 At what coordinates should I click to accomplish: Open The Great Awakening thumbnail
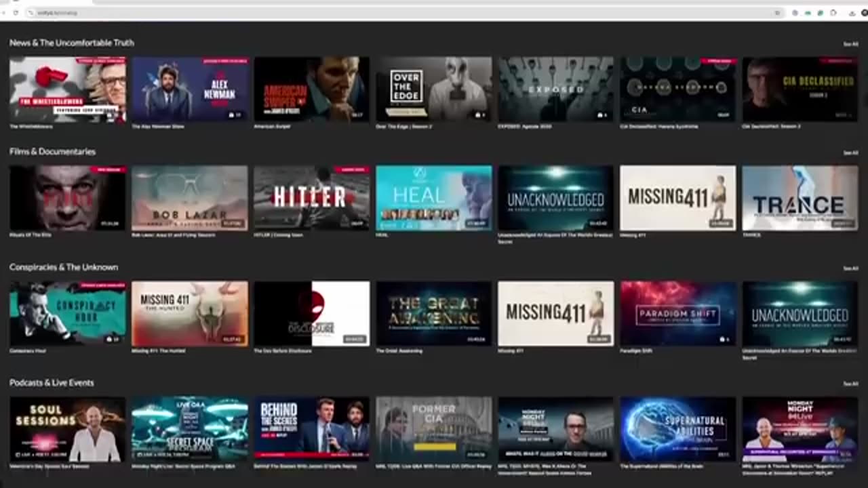434,314
